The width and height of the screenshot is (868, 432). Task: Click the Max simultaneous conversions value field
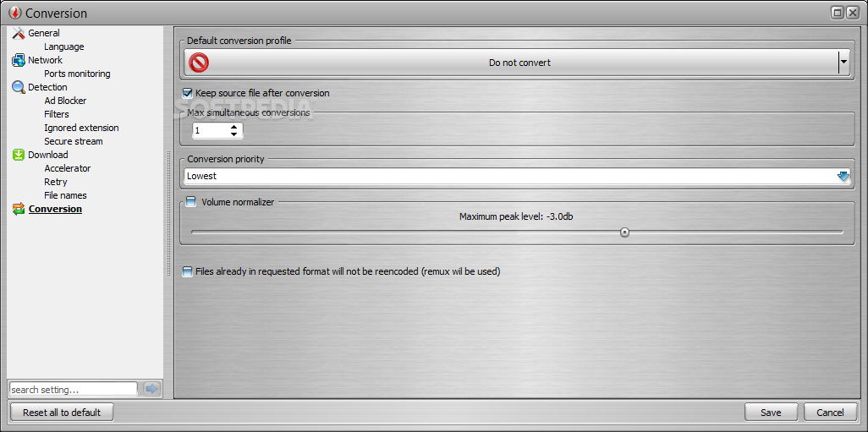point(211,130)
